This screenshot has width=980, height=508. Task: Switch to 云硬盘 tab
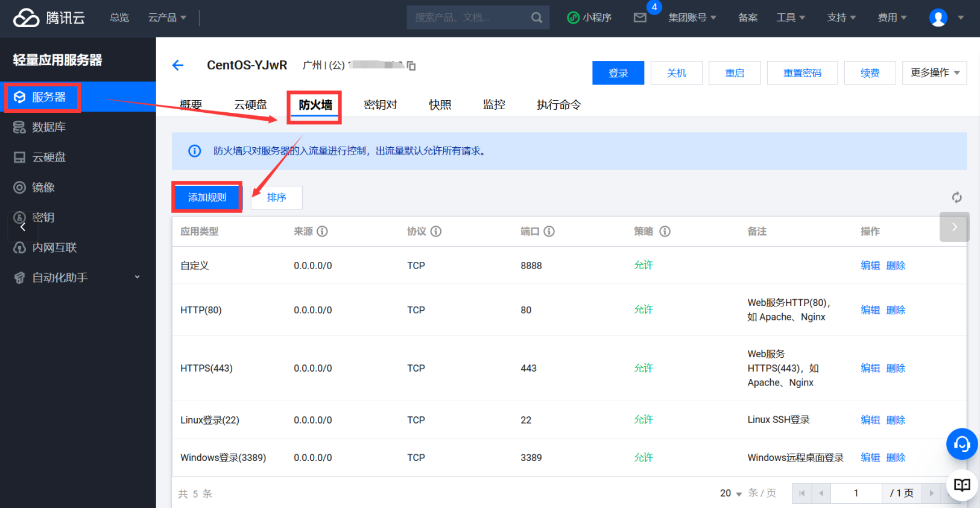(x=250, y=105)
